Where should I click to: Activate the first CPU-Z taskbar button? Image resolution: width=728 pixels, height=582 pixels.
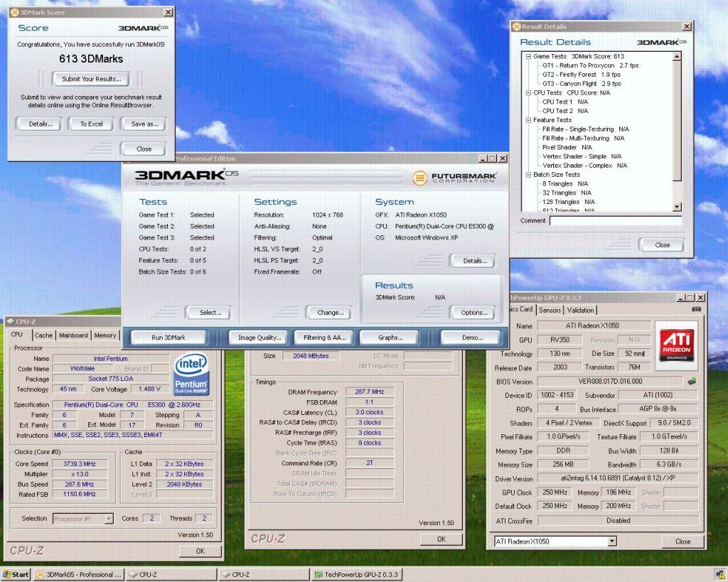tap(171, 575)
